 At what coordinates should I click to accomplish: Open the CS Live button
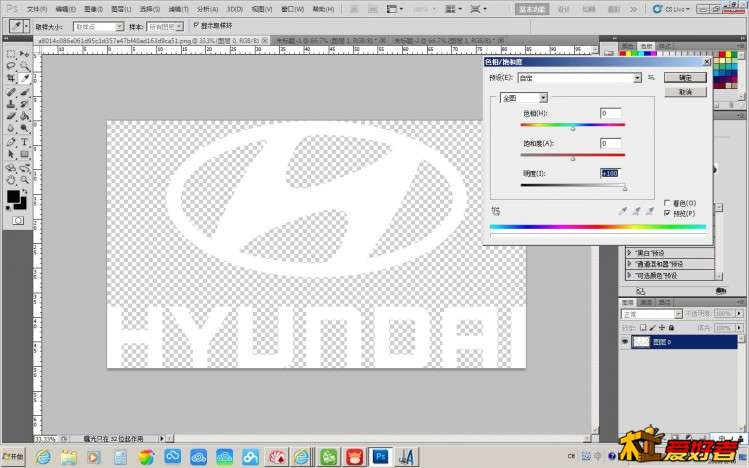click(x=671, y=9)
